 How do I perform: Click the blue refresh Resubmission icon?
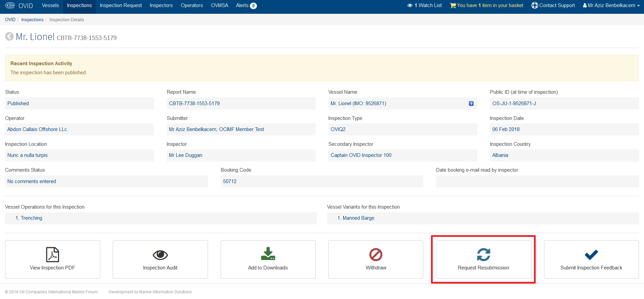pyautogui.click(x=484, y=255)
